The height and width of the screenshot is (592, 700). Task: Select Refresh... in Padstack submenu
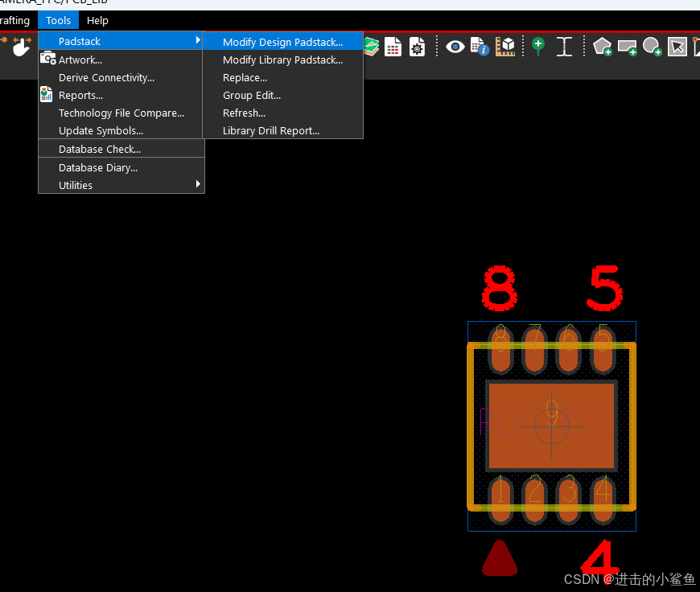click(x=282, y=113)
